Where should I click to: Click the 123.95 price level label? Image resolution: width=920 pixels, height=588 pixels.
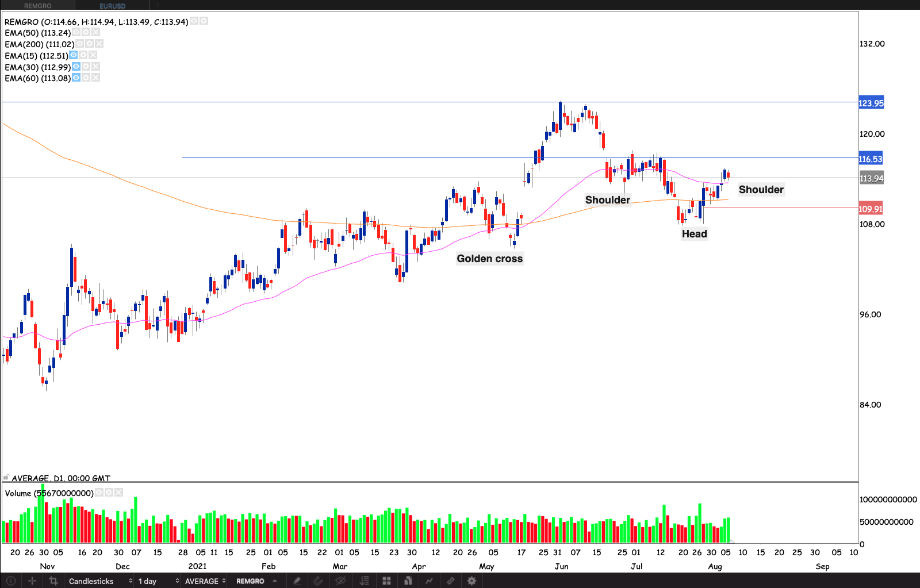(x=871, y=103)
